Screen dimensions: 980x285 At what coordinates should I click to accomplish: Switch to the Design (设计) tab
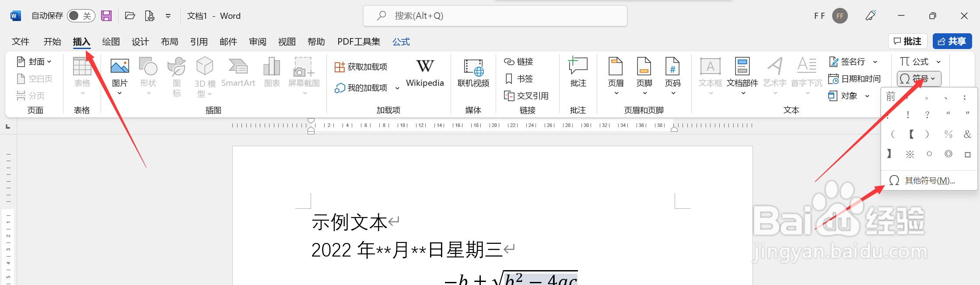140,42
